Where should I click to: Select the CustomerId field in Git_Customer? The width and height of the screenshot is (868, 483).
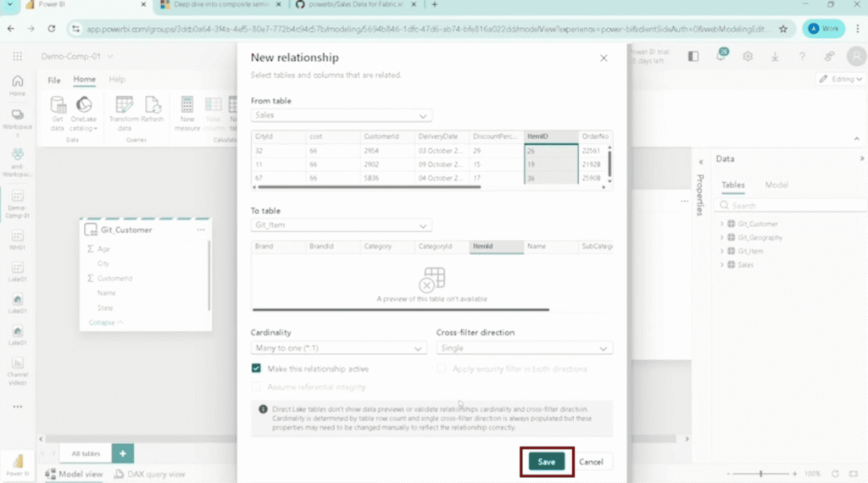[115, 278]
